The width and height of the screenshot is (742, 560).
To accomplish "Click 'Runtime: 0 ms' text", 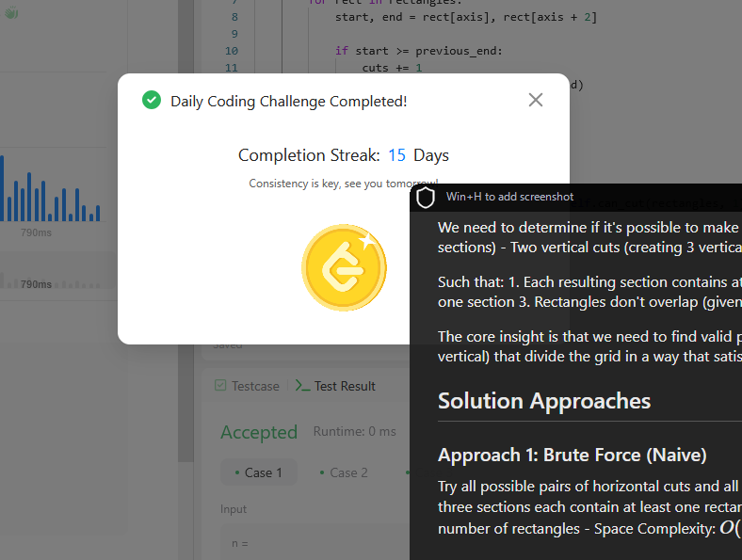I will [354, 431].
